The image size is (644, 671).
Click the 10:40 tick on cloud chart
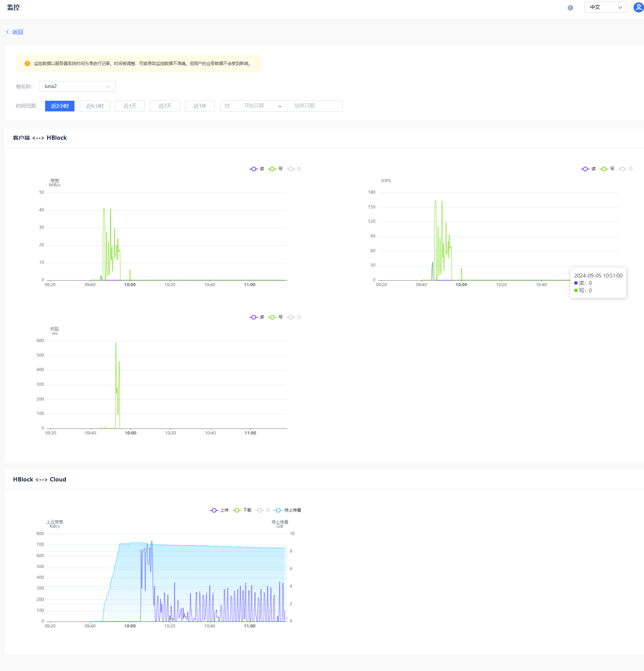(210, 626)
